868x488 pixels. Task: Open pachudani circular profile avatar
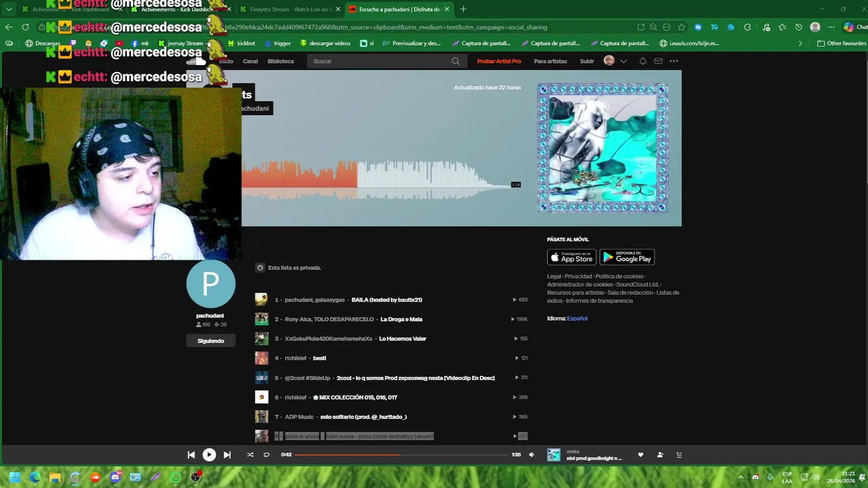pos(211,283)
